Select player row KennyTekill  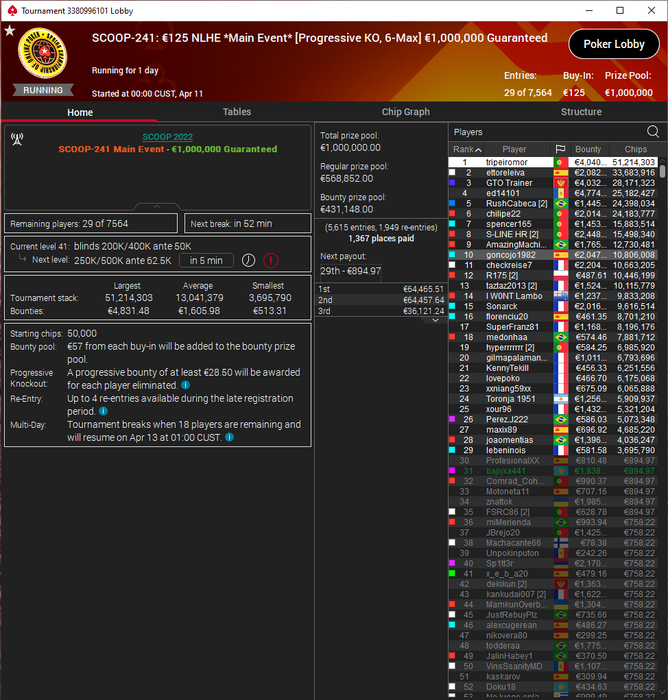pos(553,368)
